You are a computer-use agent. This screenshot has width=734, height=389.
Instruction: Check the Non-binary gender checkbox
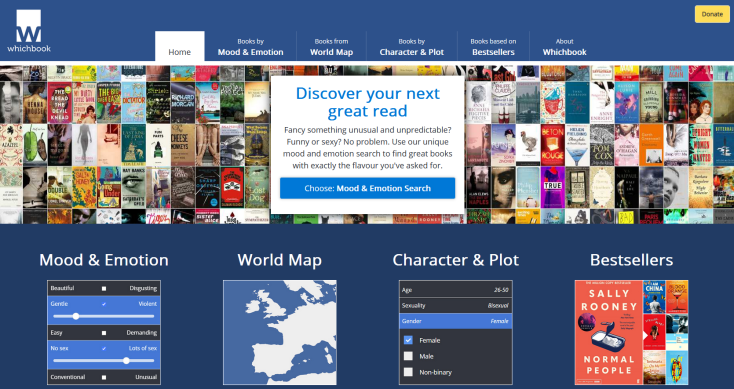(x=408, y=372)
